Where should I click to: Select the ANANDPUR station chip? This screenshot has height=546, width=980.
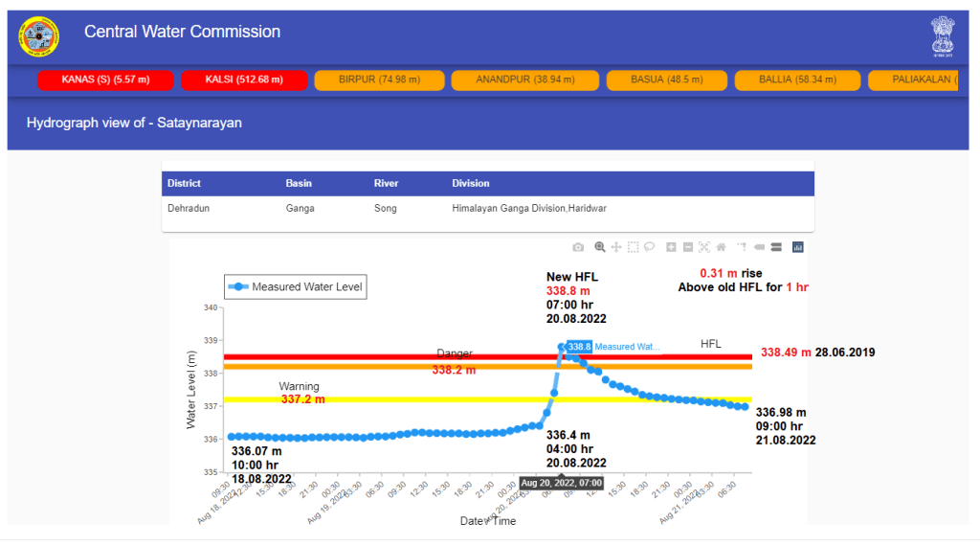point(524,80)
